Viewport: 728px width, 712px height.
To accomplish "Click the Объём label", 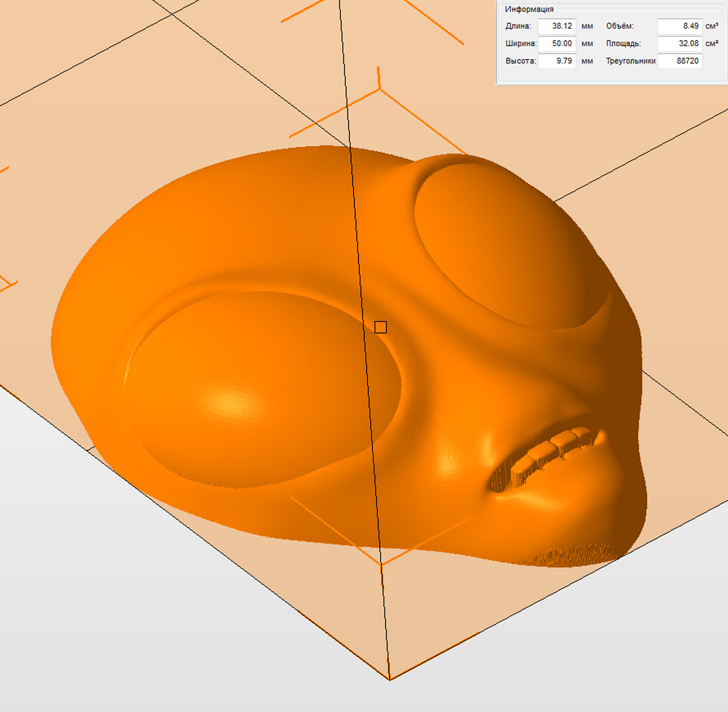I will [x=619, y=26].
